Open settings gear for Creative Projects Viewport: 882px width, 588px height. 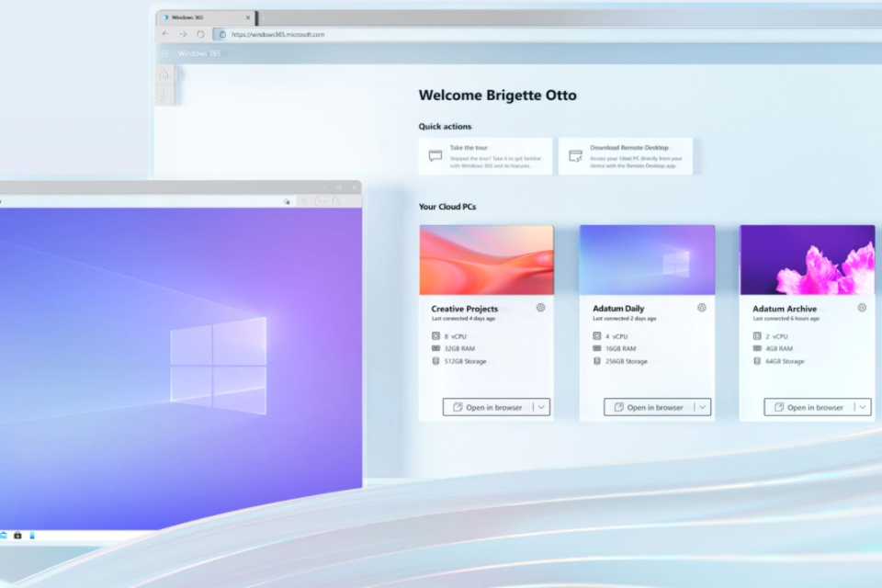(540, 308)
